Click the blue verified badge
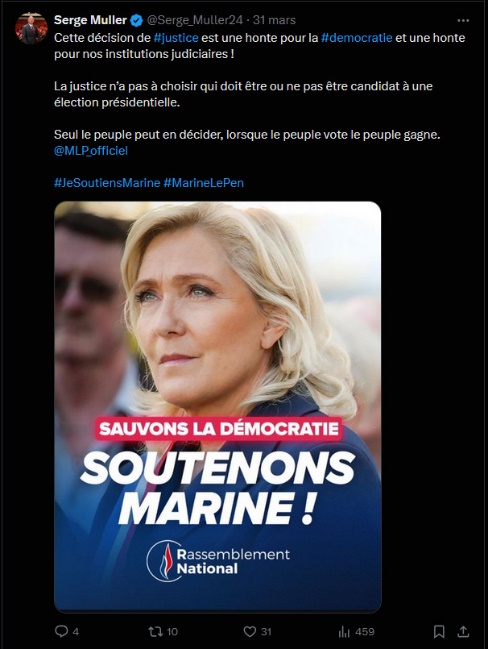Viewport: 488px width, 649px height. (x=137, y=20)
